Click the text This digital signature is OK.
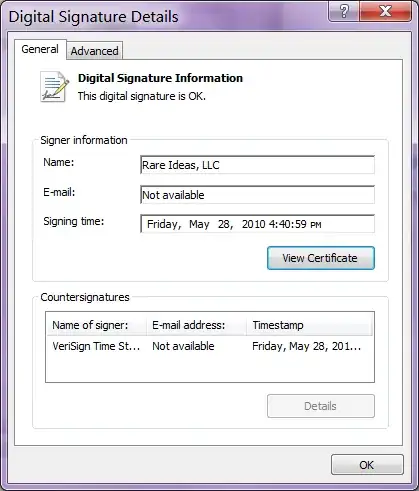 pos(142,96)
